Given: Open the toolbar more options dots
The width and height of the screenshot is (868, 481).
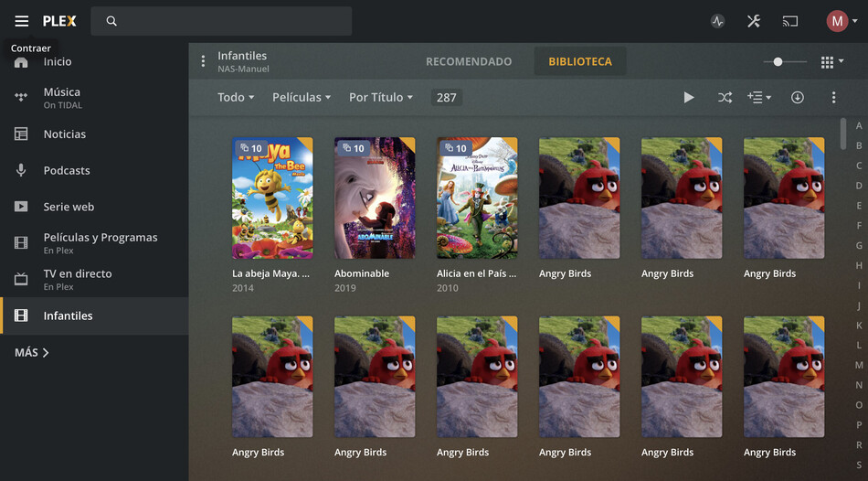Looking at the screenshot, I should tap(833, 98).
